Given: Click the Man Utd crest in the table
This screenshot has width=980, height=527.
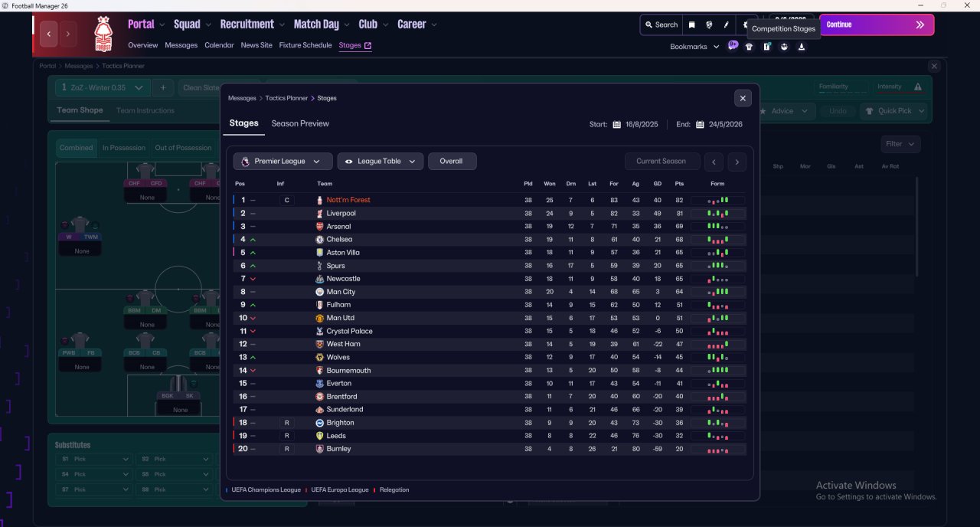Looking at the screenshot, I should [320, 318].
